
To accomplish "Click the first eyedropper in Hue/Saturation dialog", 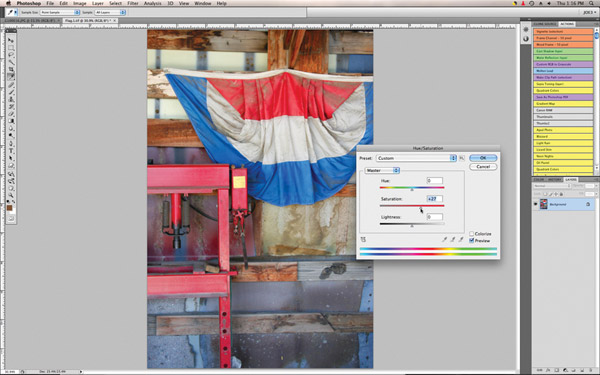I will click(x=444, y=240).
